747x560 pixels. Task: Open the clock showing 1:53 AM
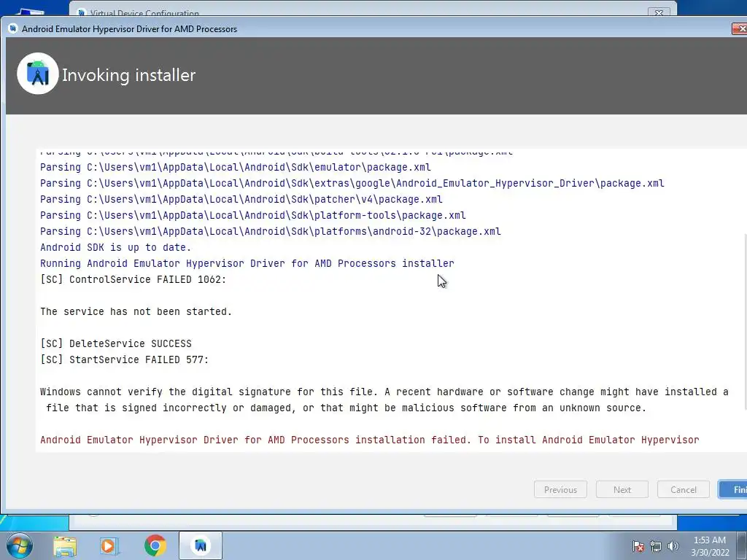pyautogui.click(x=710, y=546)
